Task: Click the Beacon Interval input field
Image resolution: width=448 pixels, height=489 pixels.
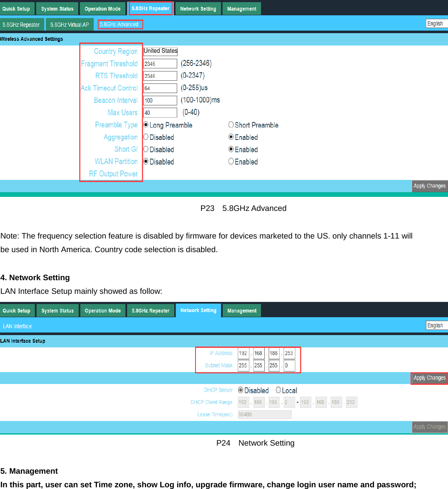Action: click(160, 100)
